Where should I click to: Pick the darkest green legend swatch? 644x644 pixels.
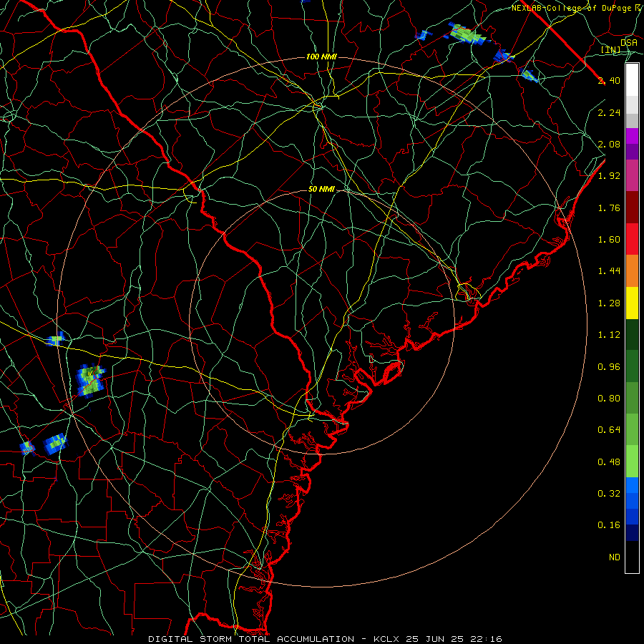coord(632,334)
